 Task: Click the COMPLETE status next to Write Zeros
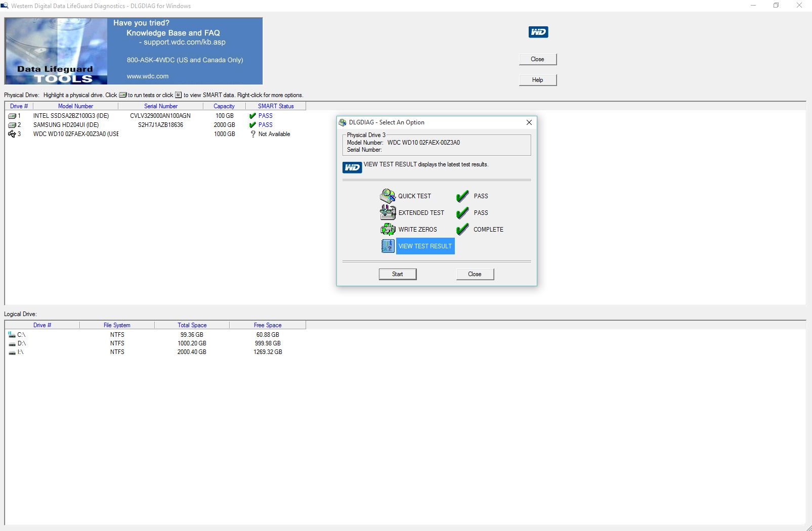pos(488,230)
